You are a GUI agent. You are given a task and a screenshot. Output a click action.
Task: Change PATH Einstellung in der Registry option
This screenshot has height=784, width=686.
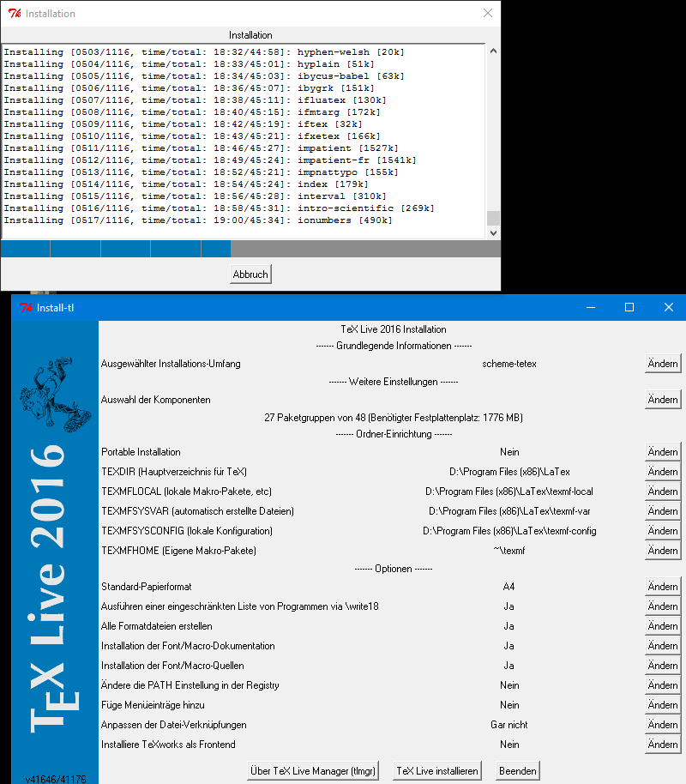[663, 685]
